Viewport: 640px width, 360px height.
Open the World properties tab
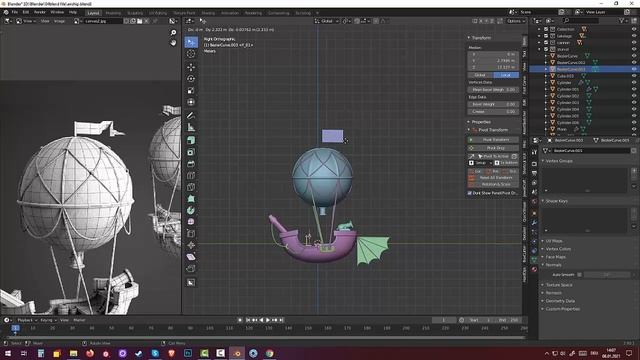[534, 202]
